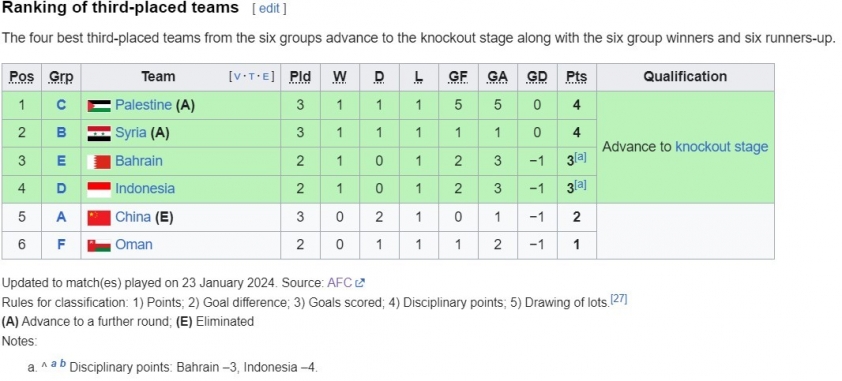The height and width of the screenshot is (381, 842).
Task: Click the external link icon beside AFC
Action: [x=361, y=283]
